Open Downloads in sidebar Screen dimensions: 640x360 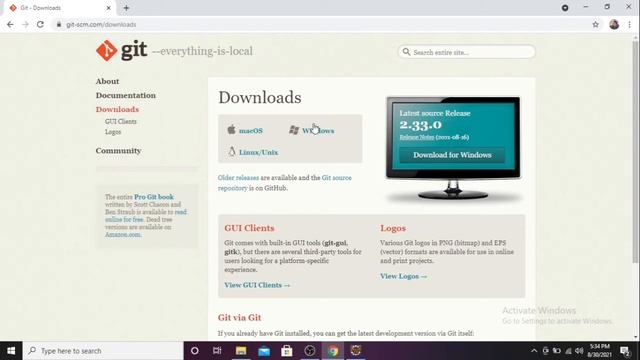pyautogui.click(x=117, y=109)
